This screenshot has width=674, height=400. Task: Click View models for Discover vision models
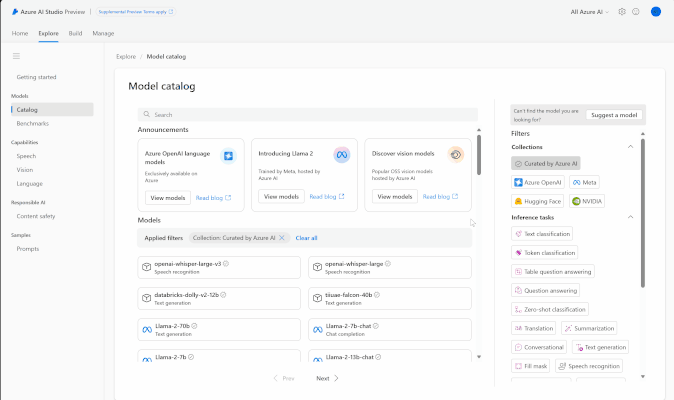point(395,196)
